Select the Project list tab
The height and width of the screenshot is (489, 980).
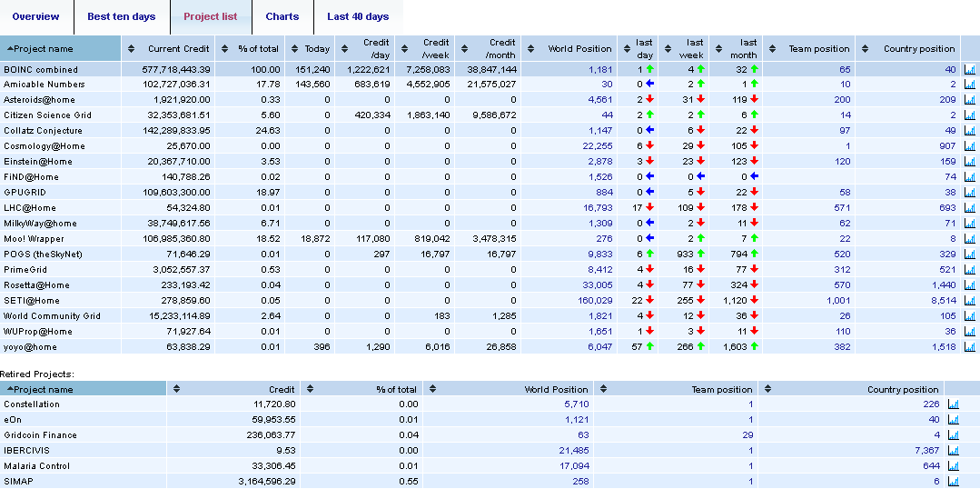tap(211, 17)
